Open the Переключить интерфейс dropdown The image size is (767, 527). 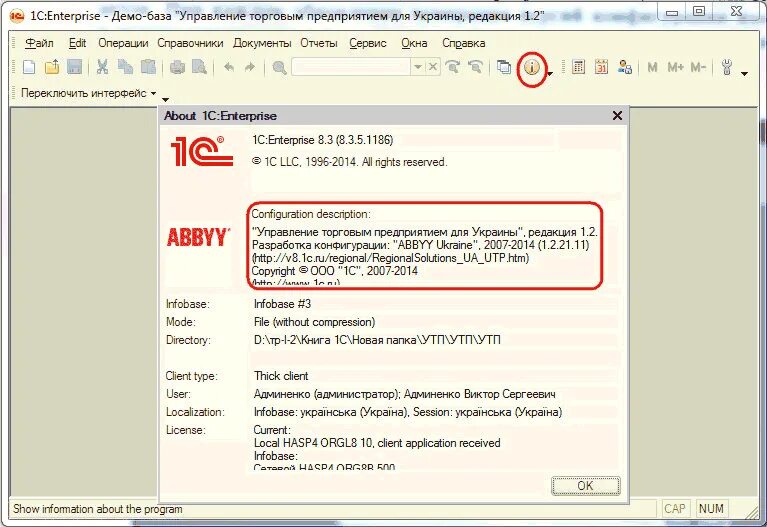click(89, 93)
